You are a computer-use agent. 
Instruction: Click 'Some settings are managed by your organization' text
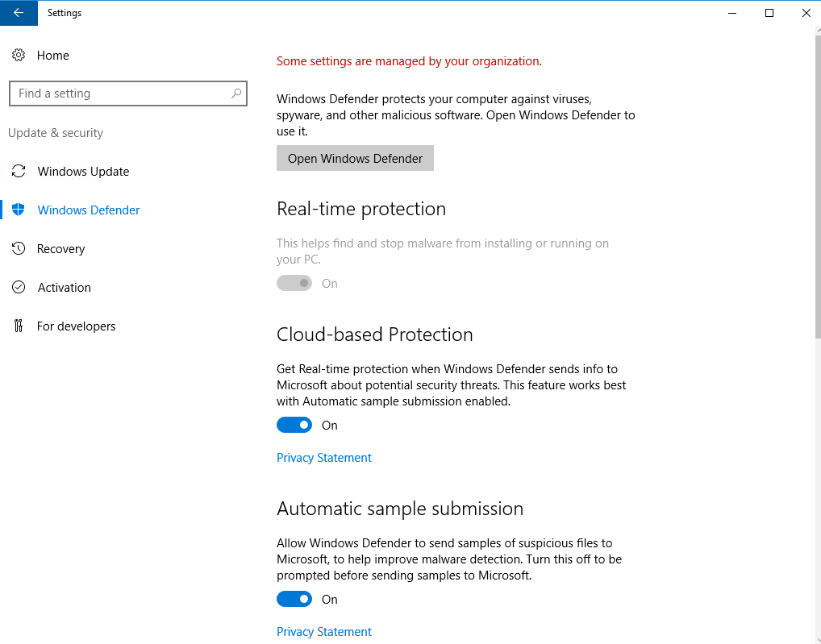click(x=409, y=61)
